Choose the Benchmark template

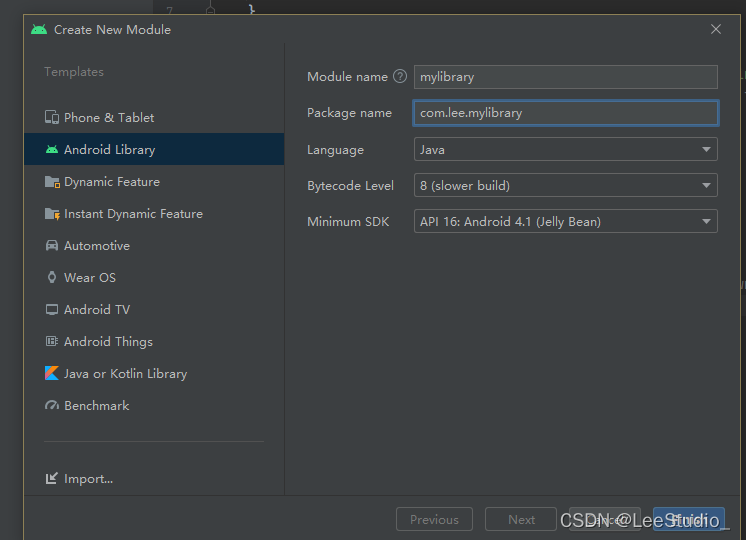pos(154,405)
